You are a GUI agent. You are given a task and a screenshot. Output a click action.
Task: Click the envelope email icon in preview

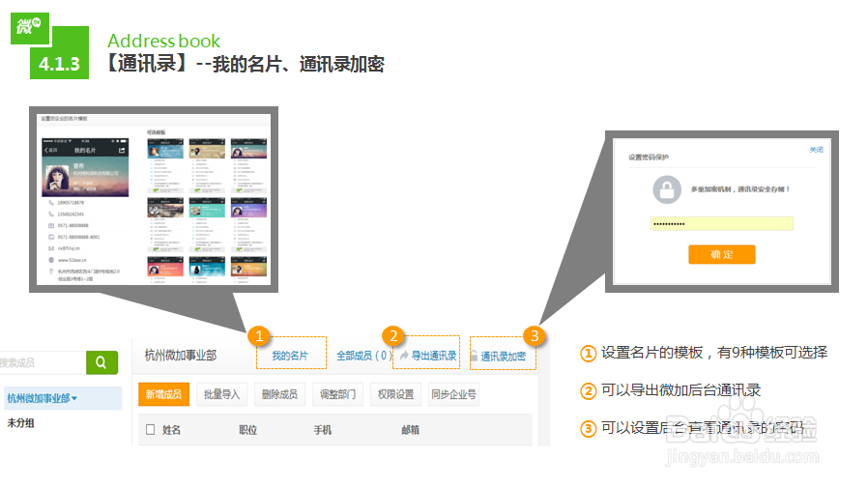51,248
